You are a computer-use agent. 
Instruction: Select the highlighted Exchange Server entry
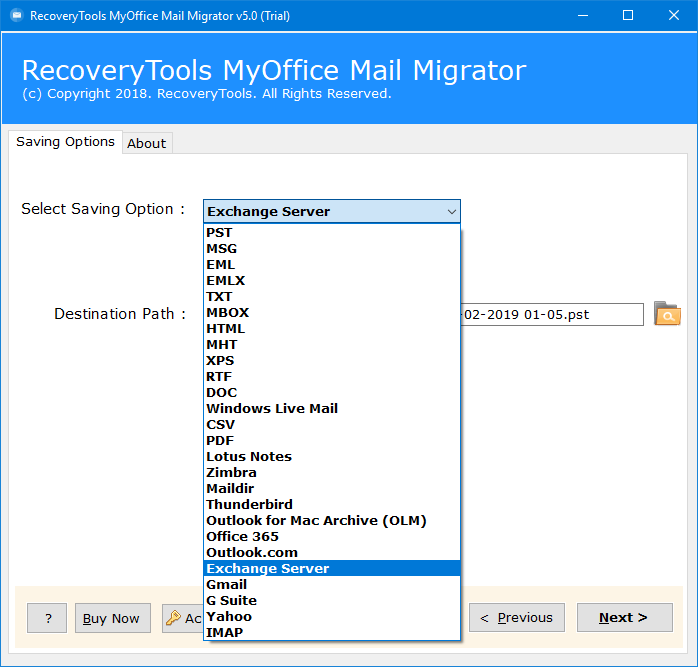click(x=267, y=568)
